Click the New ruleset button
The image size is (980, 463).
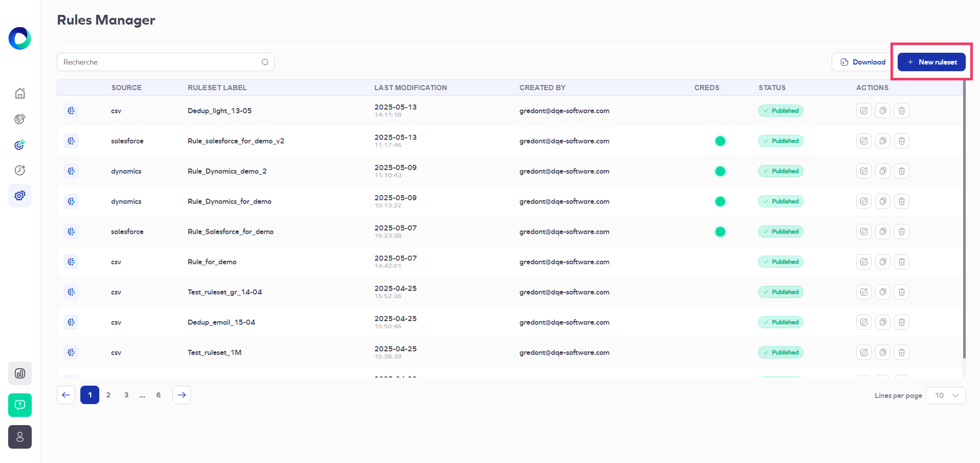coord(931,62)
